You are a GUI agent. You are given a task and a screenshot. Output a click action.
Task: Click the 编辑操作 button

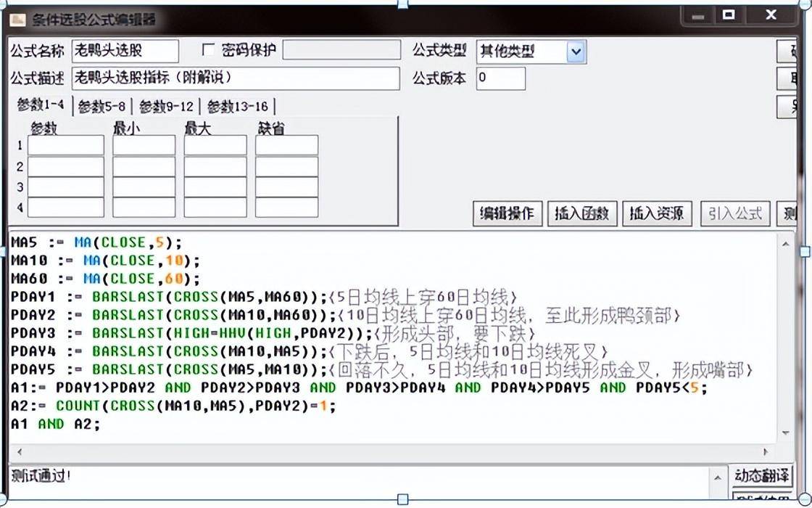tap(507, 213)
